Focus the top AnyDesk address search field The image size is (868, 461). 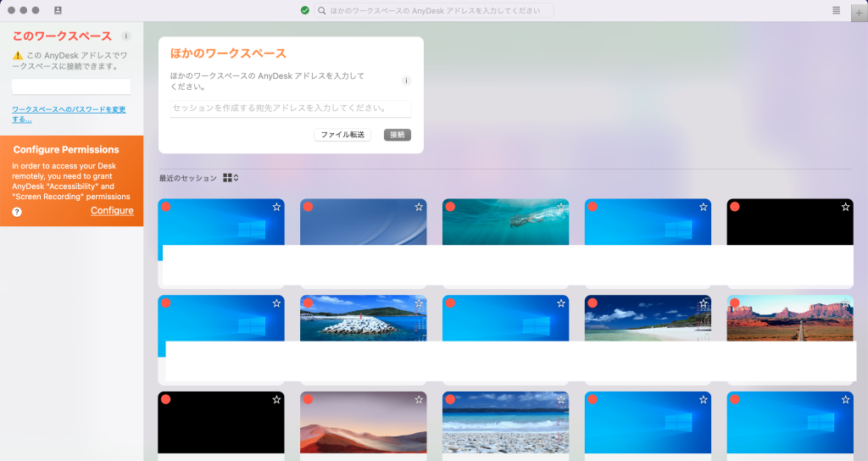pos(434,10)
